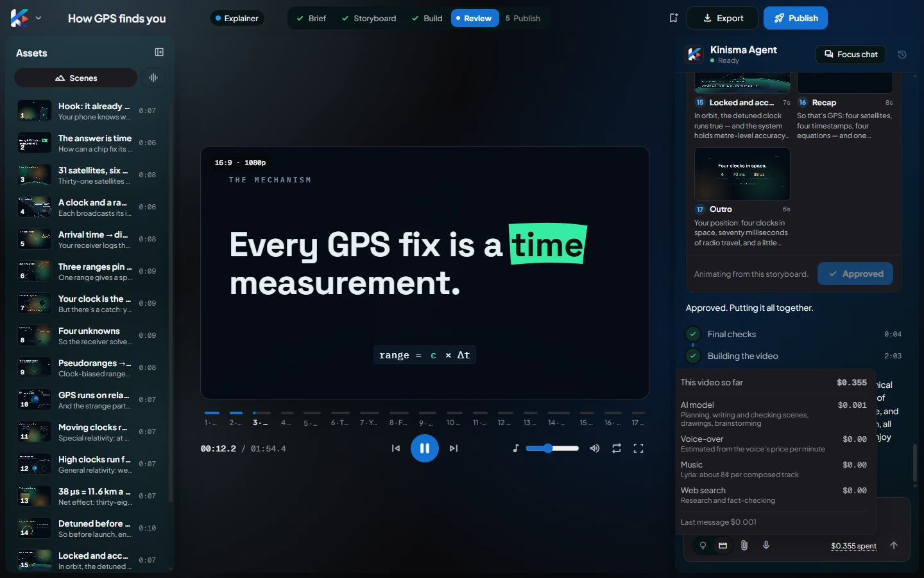Select scene 14 'Detuned before' row
This screenshot has width=924, height=578.
(x=89, y=528)
